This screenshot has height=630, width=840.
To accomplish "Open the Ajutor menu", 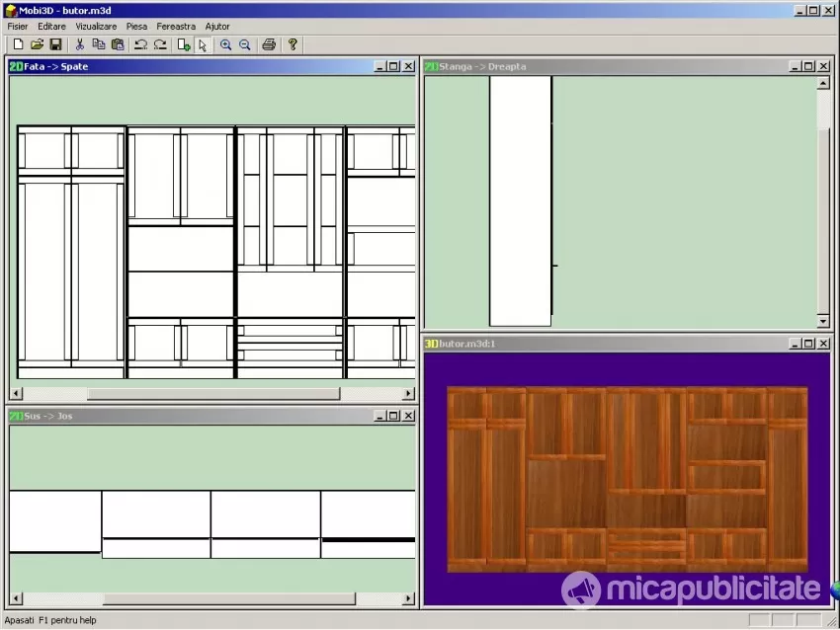I will tap(217, 27).
